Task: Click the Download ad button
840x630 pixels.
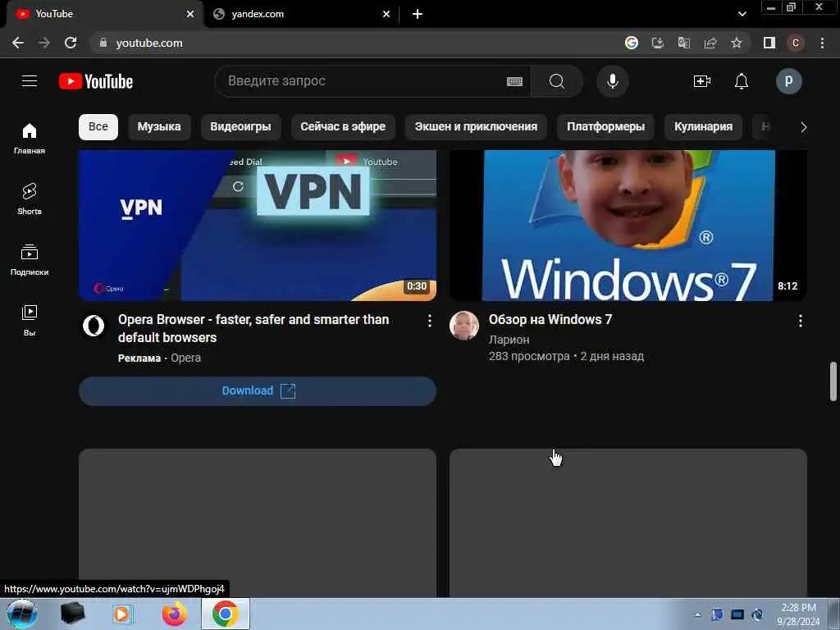Action: point(257,391)
